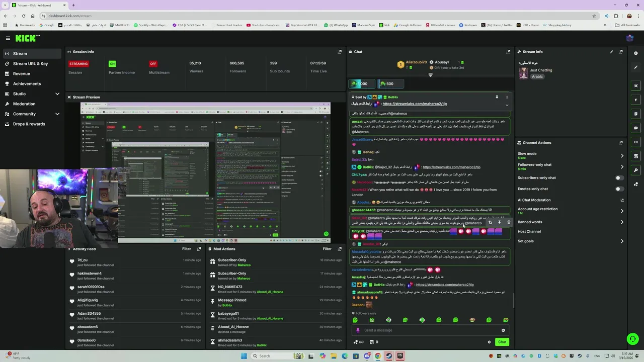Pop out the Mod Actions panel
The image size is (644, 362).
[x=340, y=249]
